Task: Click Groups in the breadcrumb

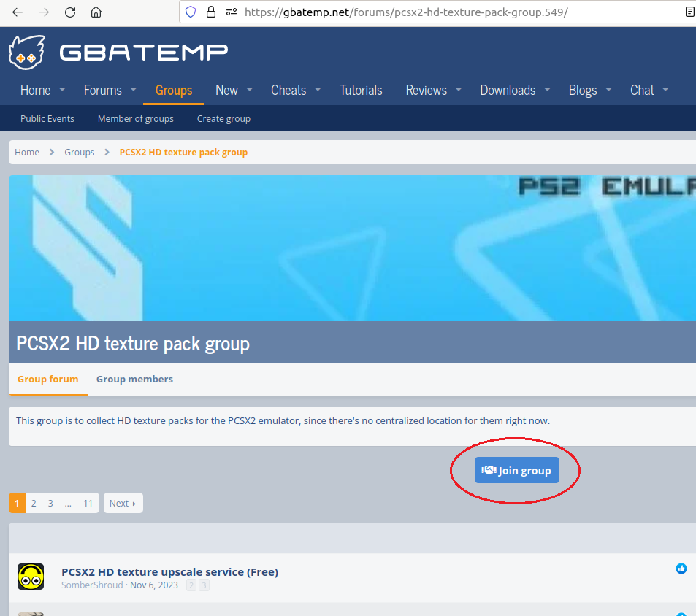Action: tap(80, 152)
